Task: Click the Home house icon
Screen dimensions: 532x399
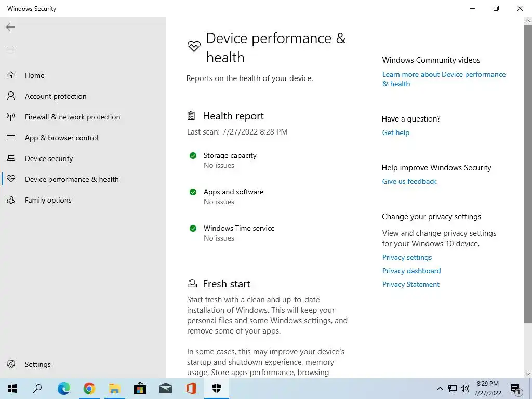Action: [x=11, y=75]
